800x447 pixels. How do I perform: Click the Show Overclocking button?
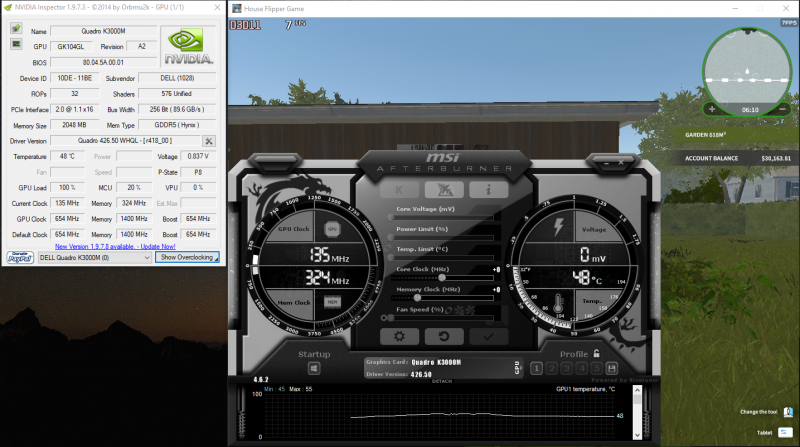187,257
